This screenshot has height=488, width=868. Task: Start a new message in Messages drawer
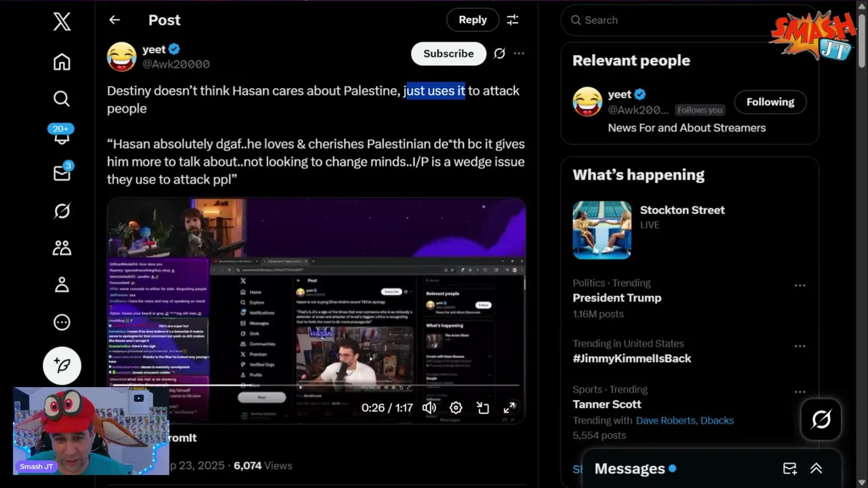tap(789, 468)
